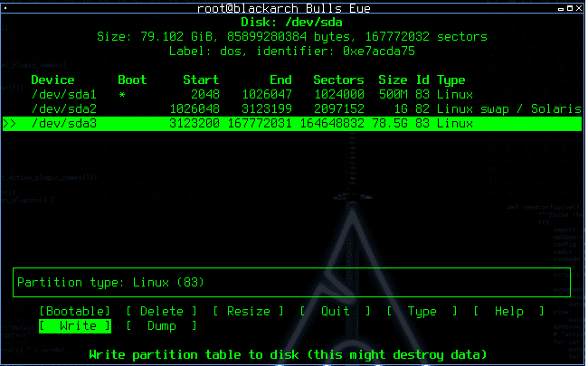
Task: Click the window menu icon in title bar
Action: pyautogui.click(x=6, y=6)
